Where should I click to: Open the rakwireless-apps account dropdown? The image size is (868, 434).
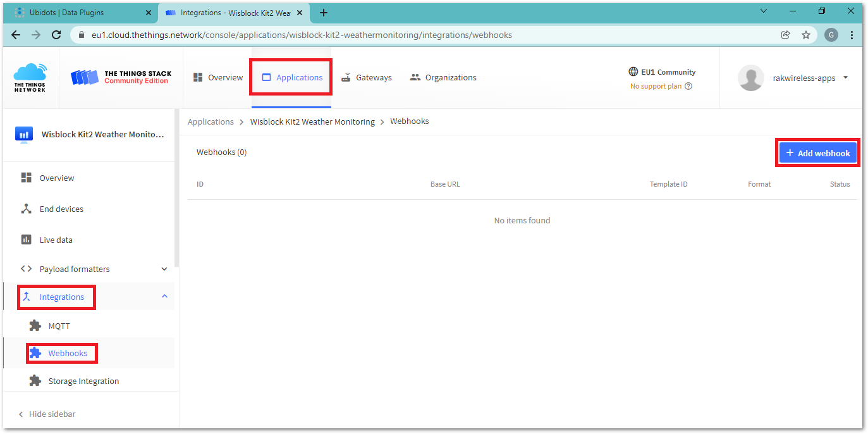(x=845, y=78)
